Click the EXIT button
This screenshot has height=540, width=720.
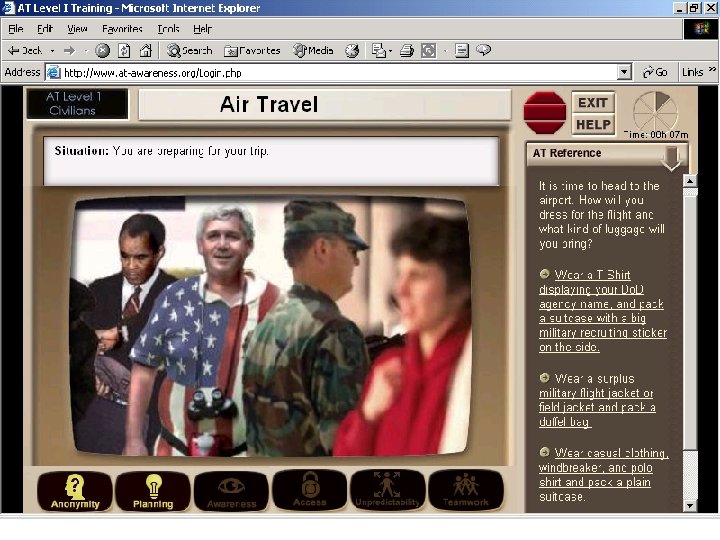(x=593, y=102)
